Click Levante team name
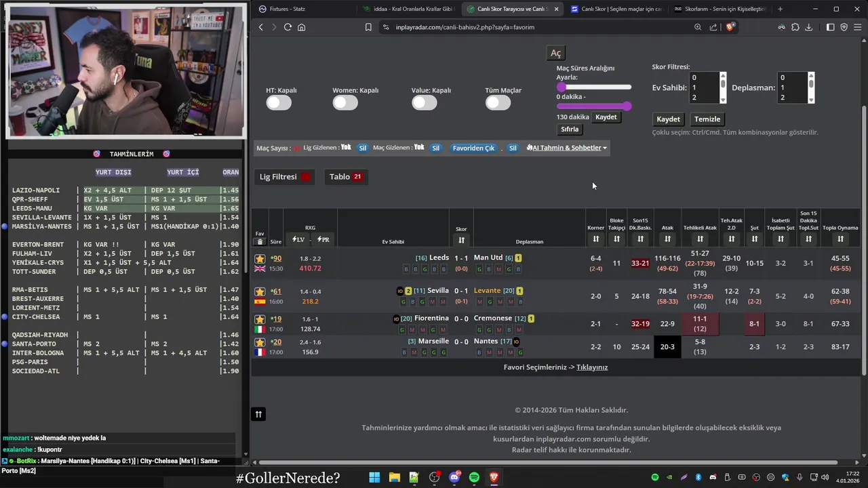The width and height of the screenshot is (868, 488). [x=488, y=291]
